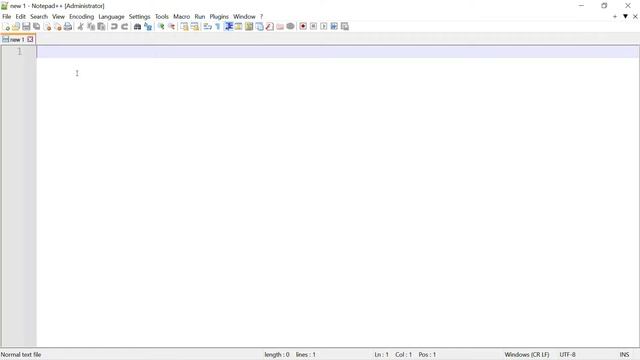Click the Close All toolbar icon
The width and height of the screenshot is (640, 360).
coord(58,27)
